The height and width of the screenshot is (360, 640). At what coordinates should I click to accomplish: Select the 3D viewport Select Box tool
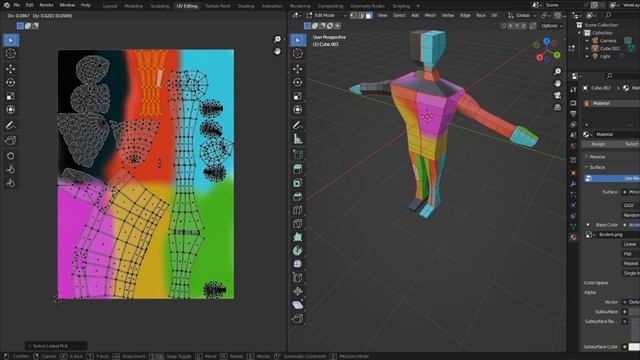[x=298, y=40]
